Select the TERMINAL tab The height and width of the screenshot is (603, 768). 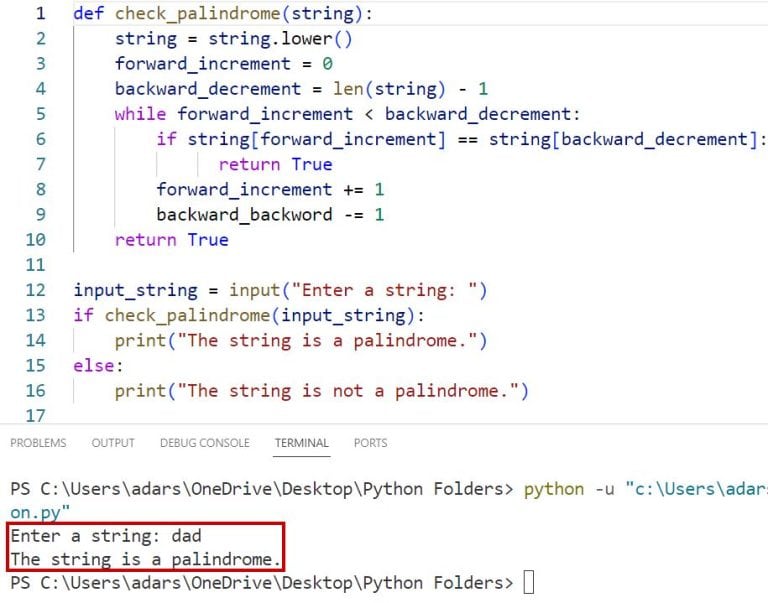tap(302, 443)
